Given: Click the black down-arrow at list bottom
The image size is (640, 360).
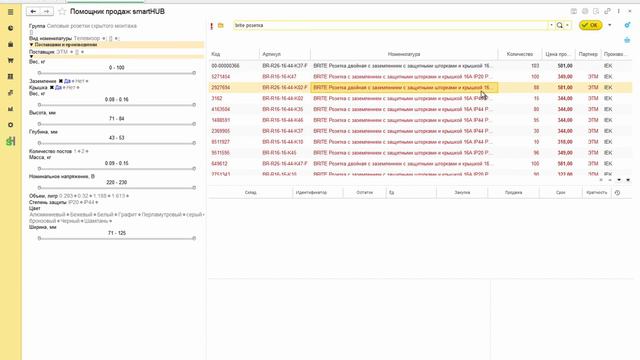Looking at the screenshot, I should (619, 180).
